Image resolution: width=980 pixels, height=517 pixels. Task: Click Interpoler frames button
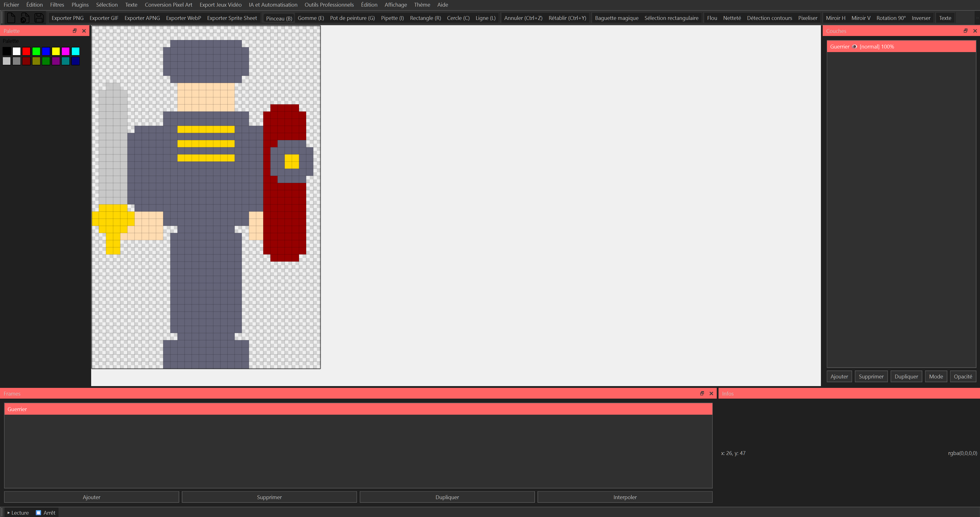click(624, 497)
